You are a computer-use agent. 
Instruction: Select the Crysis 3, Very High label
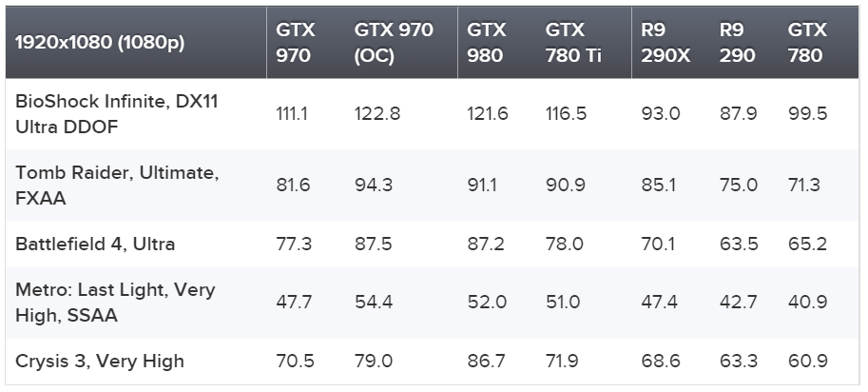tap(100, 361)
